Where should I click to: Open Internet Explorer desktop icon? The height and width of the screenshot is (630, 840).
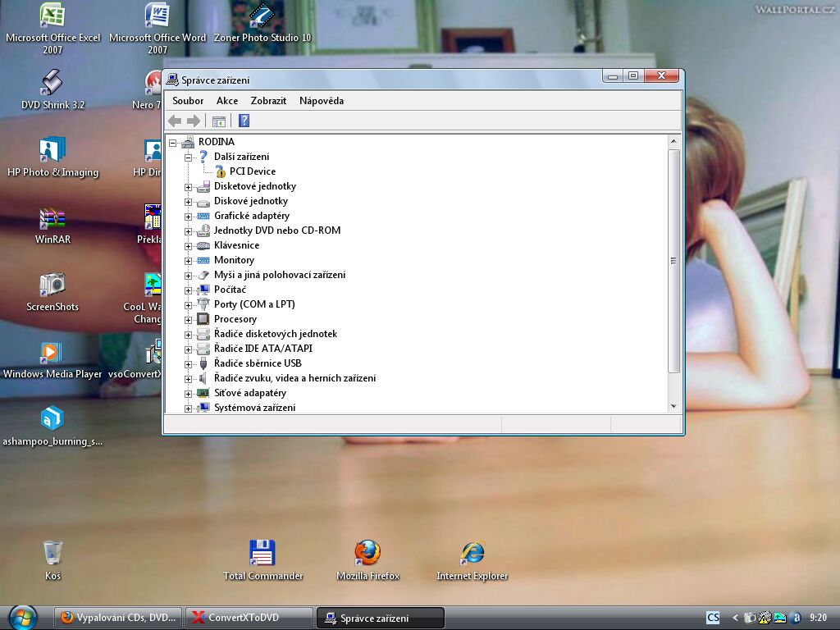[472, 553]
